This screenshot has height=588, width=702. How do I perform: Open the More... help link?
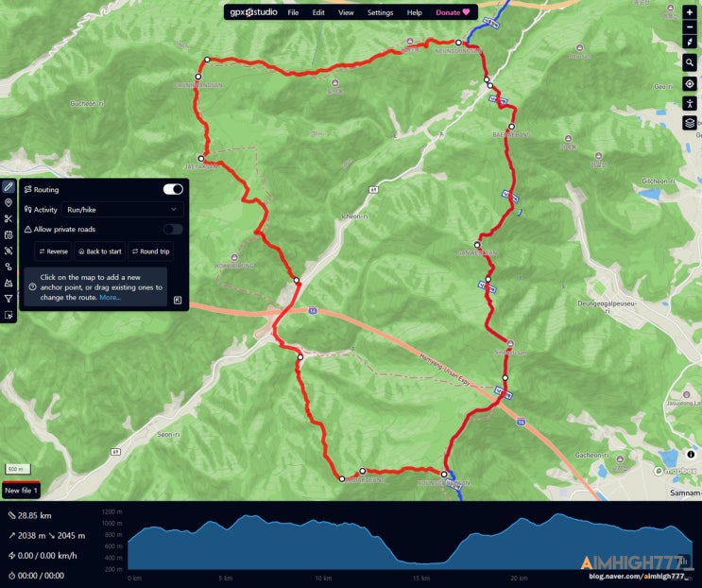click(x=111, y=298)
